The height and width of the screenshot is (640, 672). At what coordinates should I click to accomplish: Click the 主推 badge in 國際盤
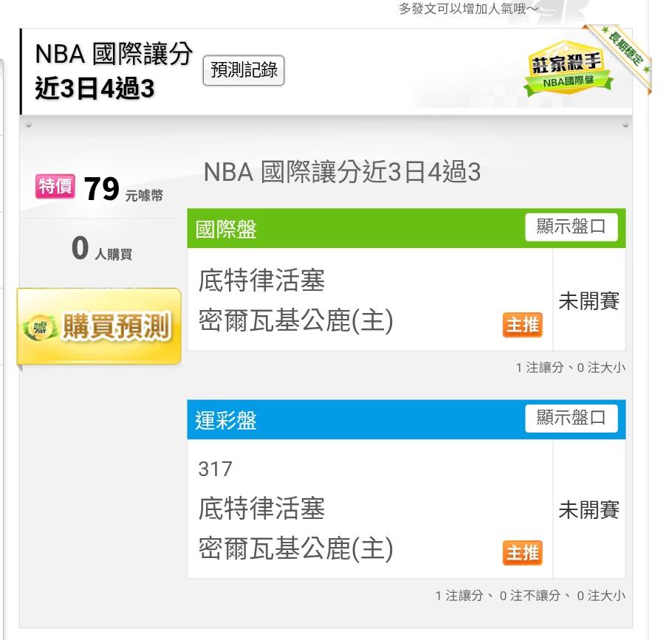522,324
